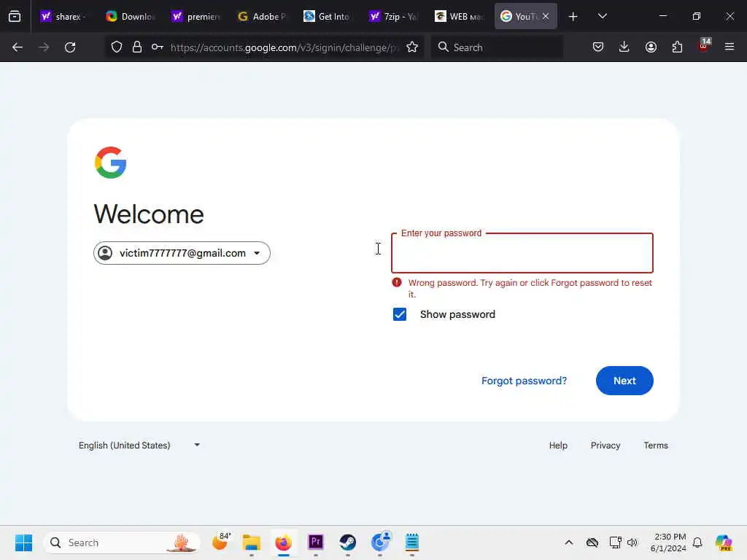Open notifications bell in taskbar
This screenshot has width=747, height=560.
[697, 542]
